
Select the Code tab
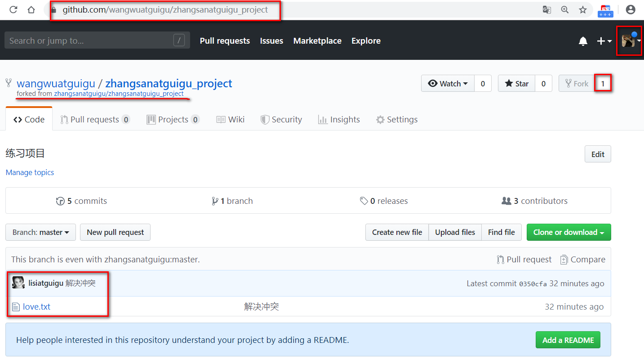point(29,119)
